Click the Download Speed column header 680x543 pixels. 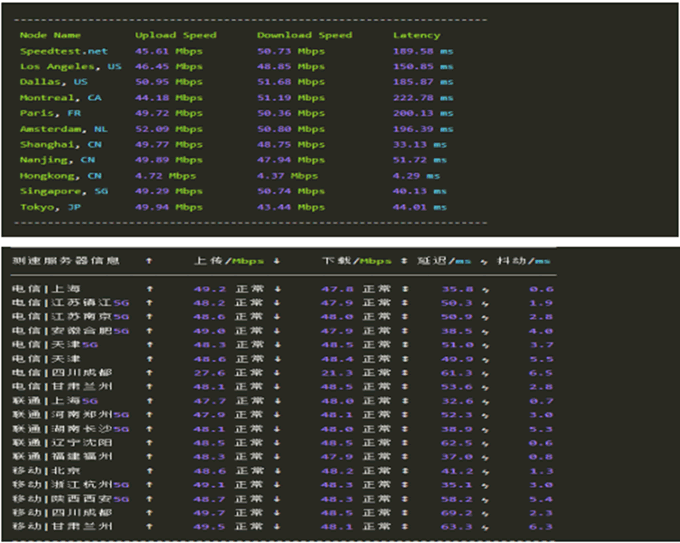pos(304,35)
